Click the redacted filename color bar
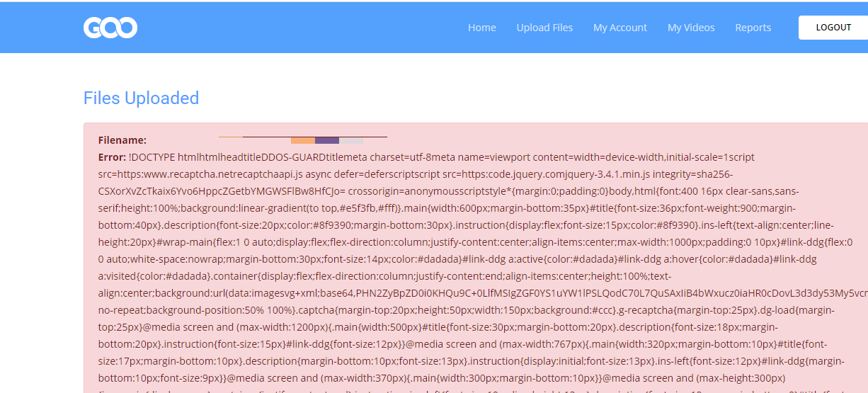The height and width of the screenshot is (393, 868). 303,139
